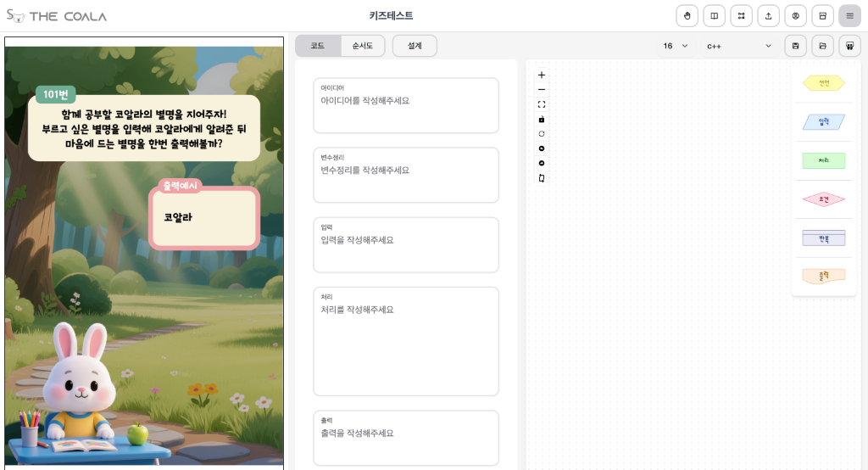
Task: Open the book layout icon in header
Action: (714, 16)
